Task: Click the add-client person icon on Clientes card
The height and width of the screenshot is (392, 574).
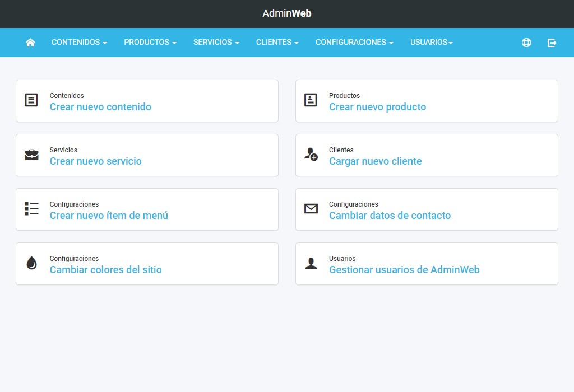Action: point(311,155)
